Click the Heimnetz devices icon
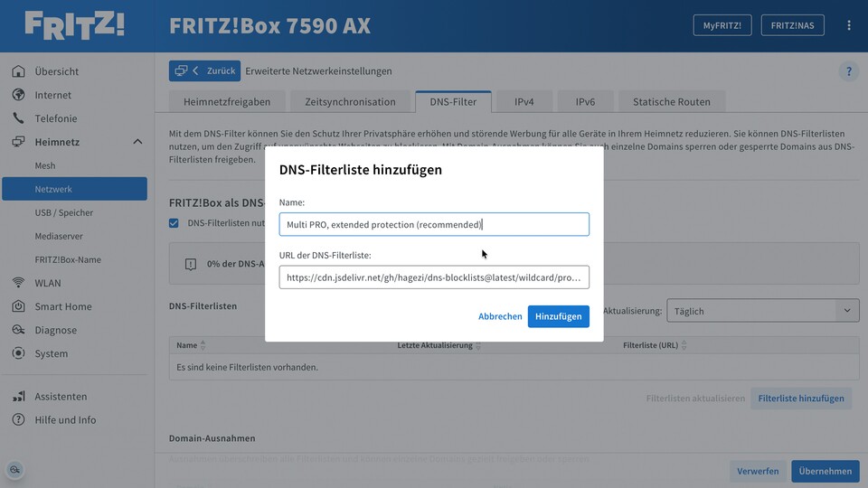The width and height of the screenshot is (868, 488). pos(18,142)
